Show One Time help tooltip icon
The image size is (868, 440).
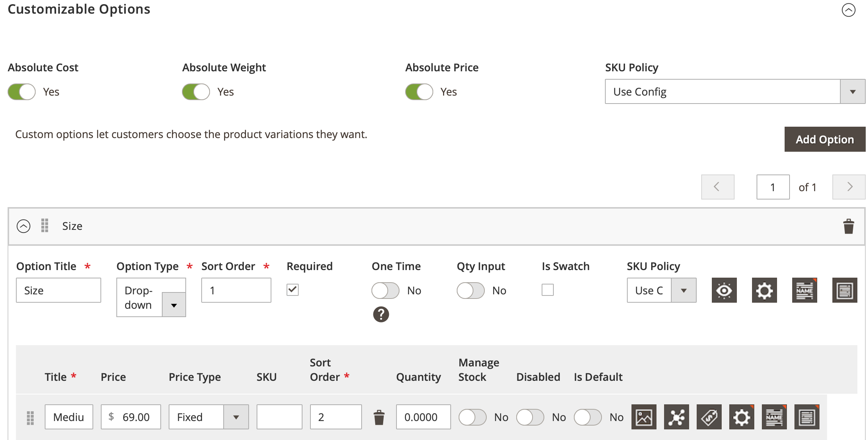coord(381,314)
